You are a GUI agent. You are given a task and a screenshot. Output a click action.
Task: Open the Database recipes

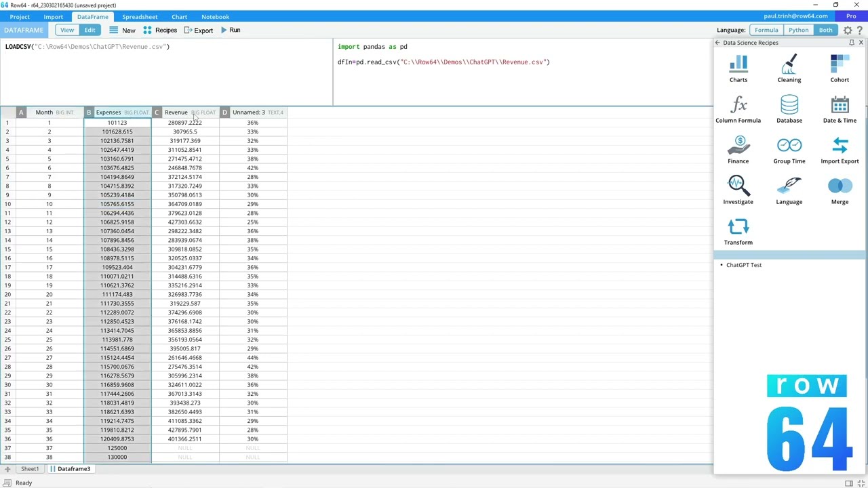(789, 110)
